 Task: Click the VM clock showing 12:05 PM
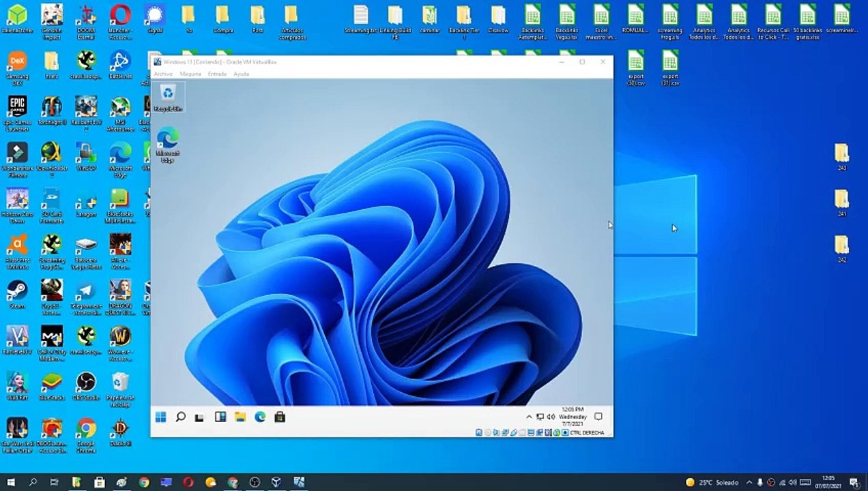tap(573, 417)
